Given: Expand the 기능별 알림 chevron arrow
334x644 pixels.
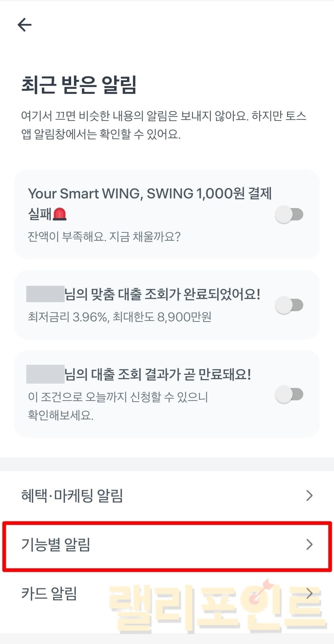Looking at the screenshot, I should click(309, 544).
